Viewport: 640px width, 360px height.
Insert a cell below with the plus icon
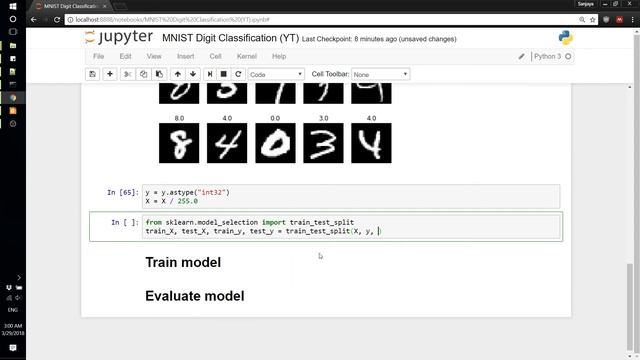[110, 74]
